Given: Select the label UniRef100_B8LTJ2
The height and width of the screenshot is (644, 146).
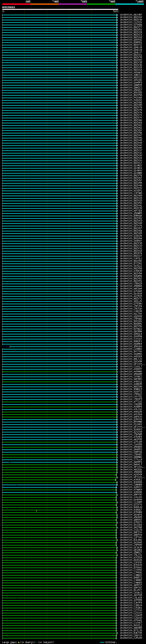Looking at the screenshot, I should (131, 359).
